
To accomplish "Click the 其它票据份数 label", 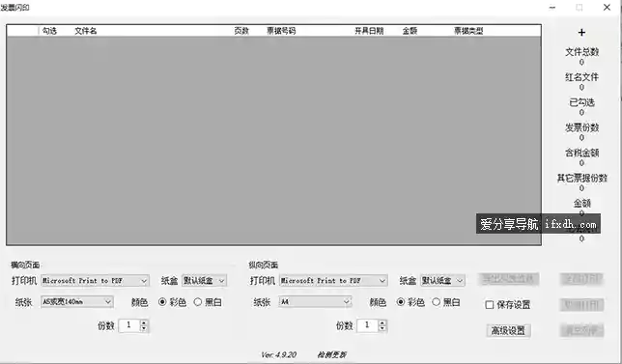I will point(582,178).
